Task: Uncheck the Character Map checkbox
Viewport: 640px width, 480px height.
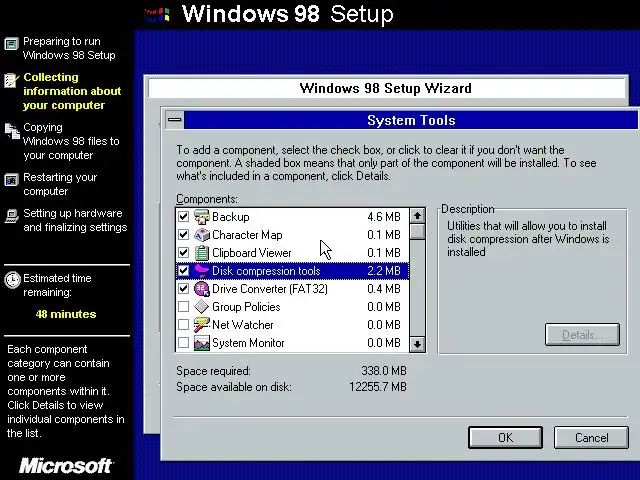Action: tap(183, 235)
